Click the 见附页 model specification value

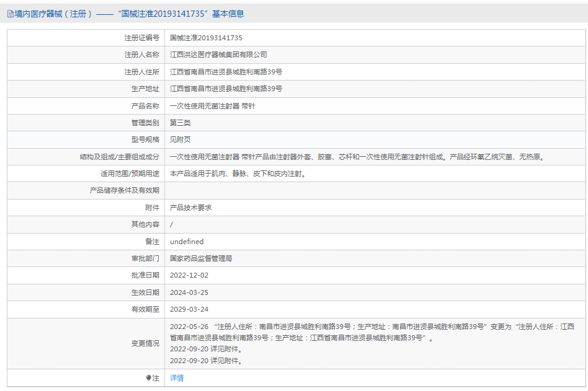[180, 139]
